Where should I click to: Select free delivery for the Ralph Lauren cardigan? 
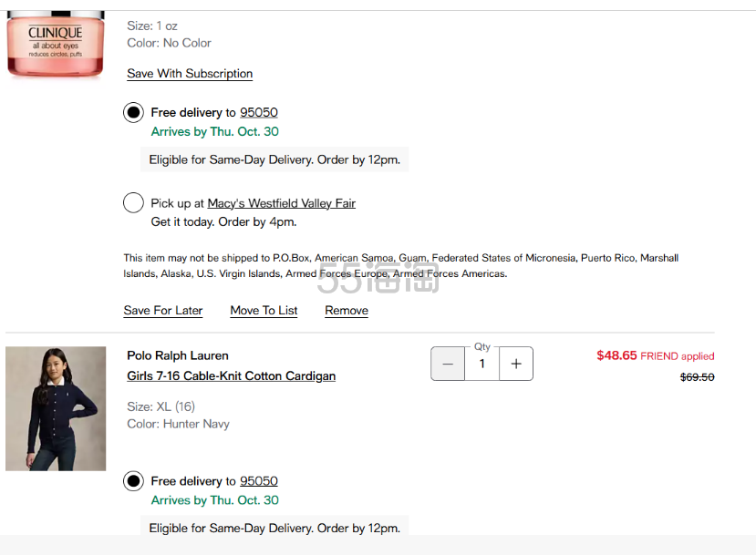point(134,481)
